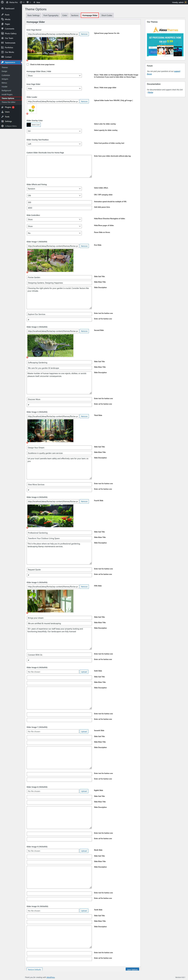This screenshot has height=980, width=188.
Task: Click the Collapse Menu icon
Action: tap(3, 126)
